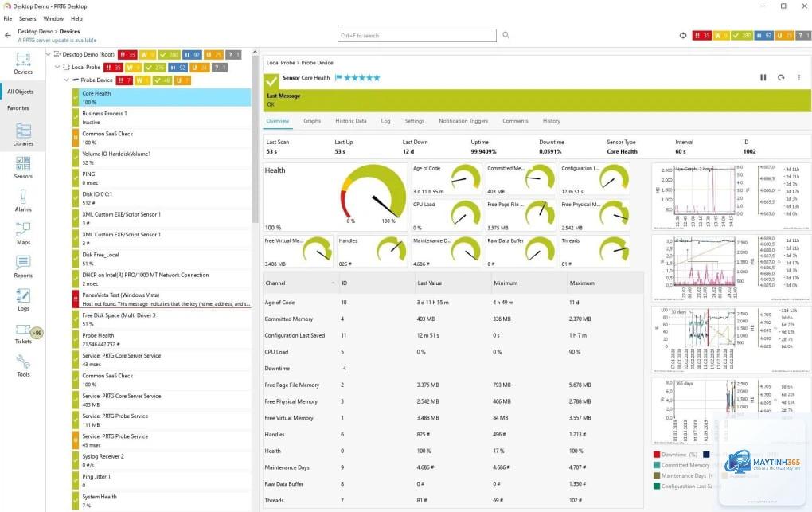Select the Volume IO HarddiskVolume1 sensor

[x=162, y=158]
